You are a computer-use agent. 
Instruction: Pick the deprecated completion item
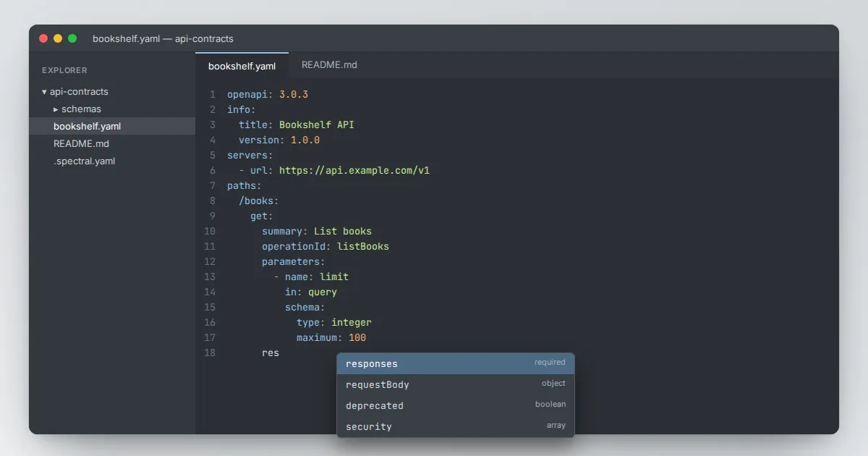coord(456,405)
